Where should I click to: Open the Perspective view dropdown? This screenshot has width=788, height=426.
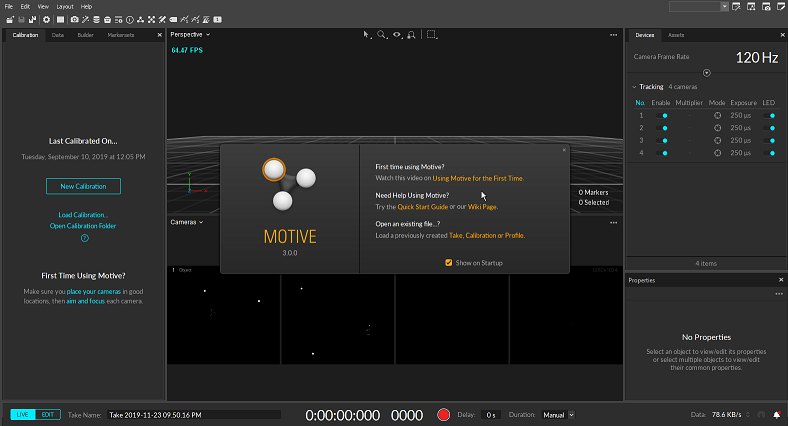click(x=190, y=34)
